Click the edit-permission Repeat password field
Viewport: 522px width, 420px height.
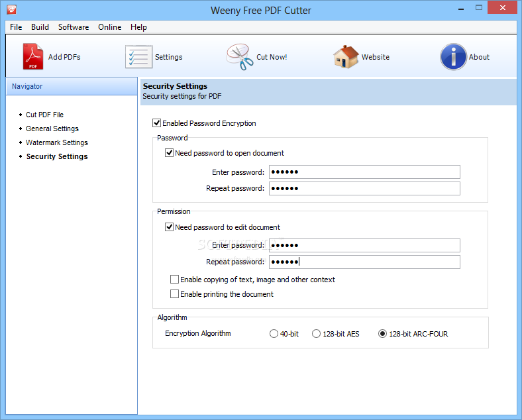364,262
